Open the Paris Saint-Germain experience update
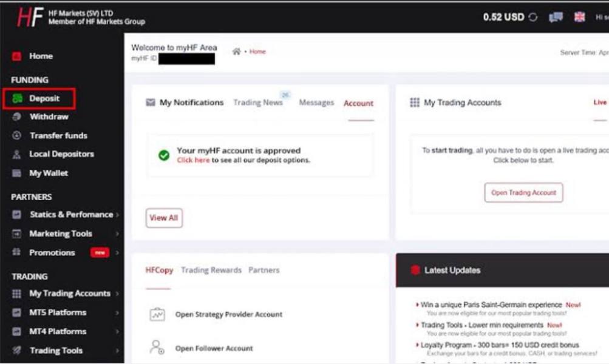609x364 pixels. coord(491,305)
